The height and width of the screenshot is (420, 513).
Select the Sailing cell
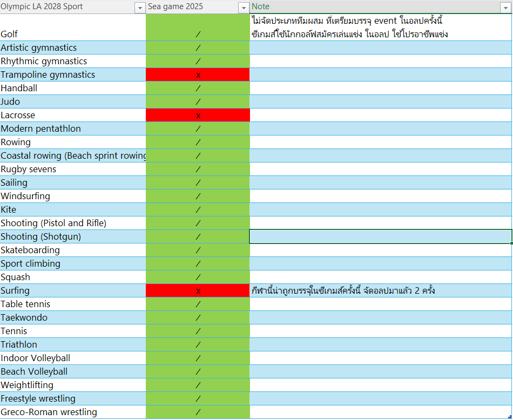pos(73,182)
